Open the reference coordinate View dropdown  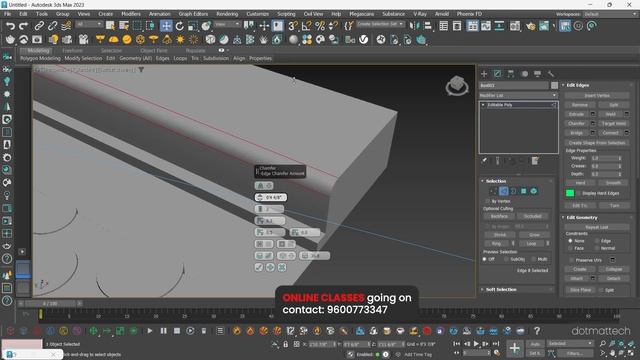227,24
